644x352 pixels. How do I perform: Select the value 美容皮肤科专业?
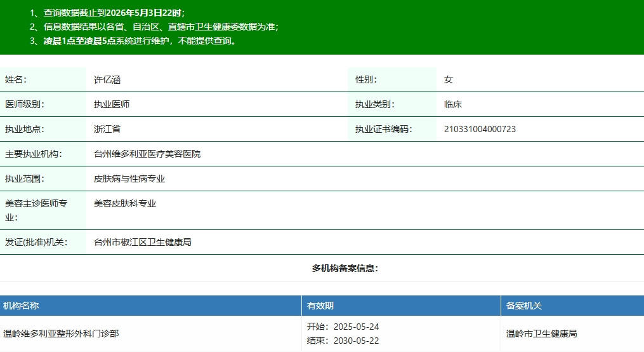(x=125, y=203)
